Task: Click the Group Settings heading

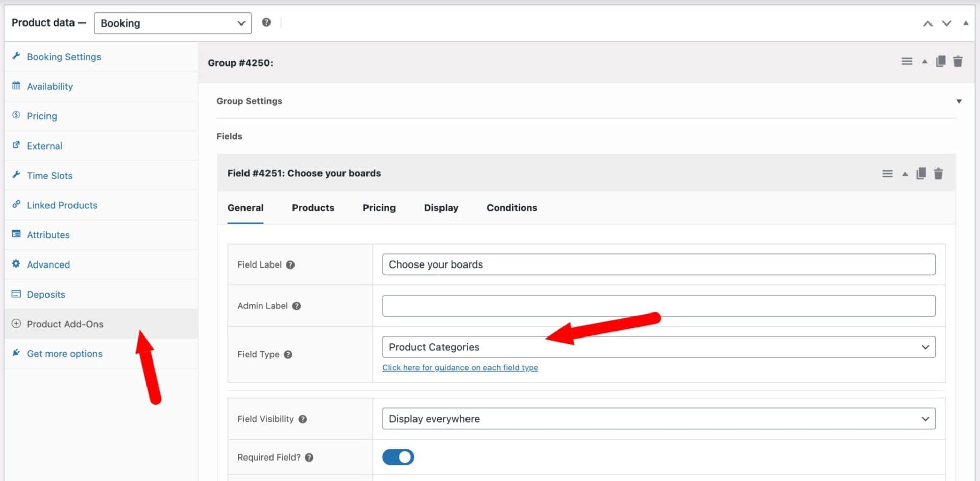Action: click(249, 101)
